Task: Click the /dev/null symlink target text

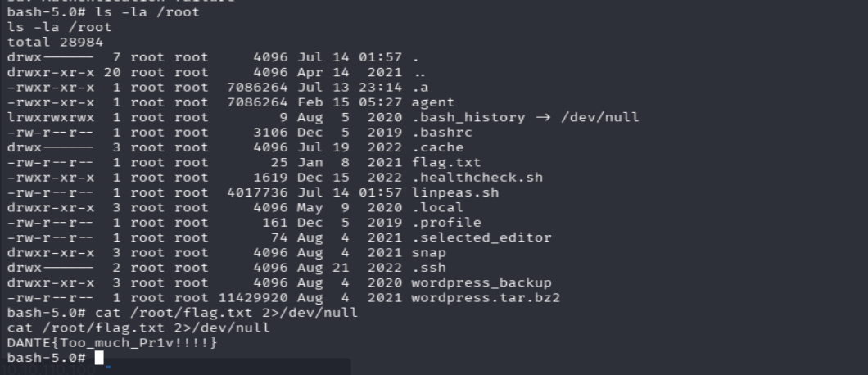Action: click(x=599, y=117)
